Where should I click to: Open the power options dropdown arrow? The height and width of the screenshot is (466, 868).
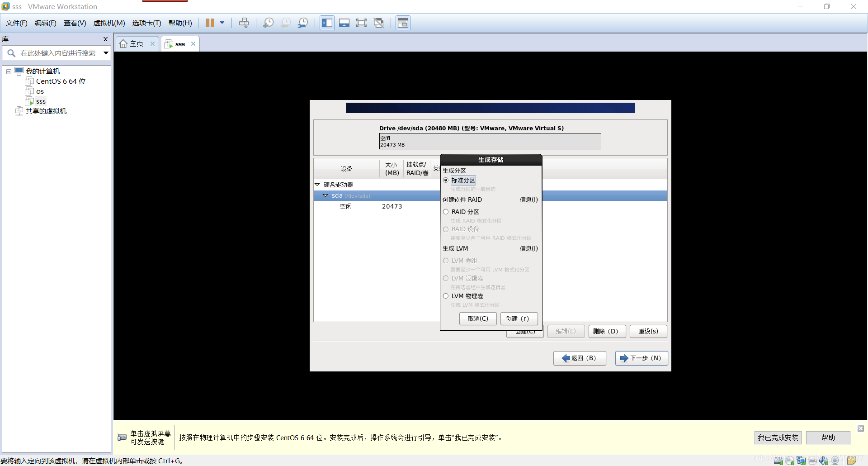click(222, 23)
